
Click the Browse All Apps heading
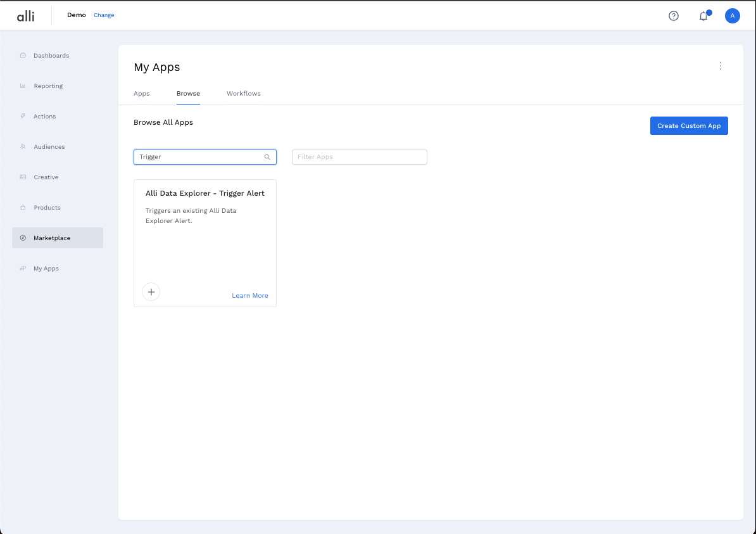click(163, 122)
